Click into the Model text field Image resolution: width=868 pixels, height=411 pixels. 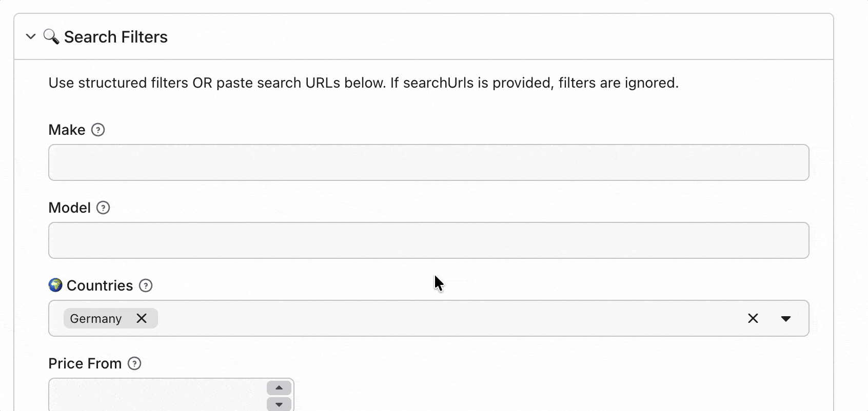coord(429,240)
